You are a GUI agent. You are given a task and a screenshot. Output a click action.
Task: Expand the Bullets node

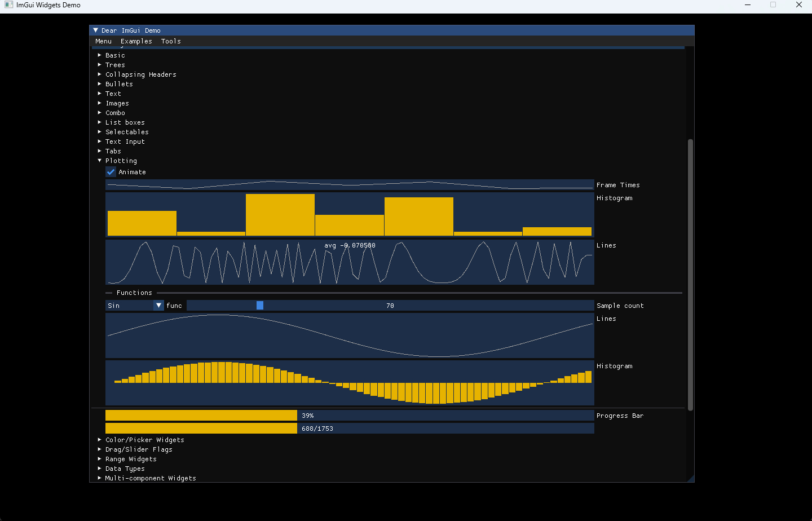(100, 84)
